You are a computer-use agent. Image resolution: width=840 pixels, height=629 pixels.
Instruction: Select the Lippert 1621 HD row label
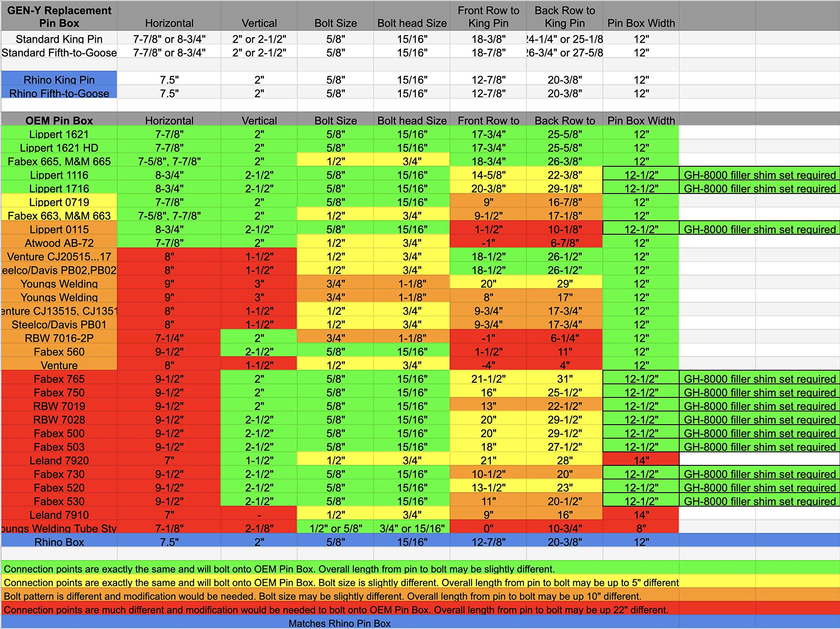[x=59, y=148]
